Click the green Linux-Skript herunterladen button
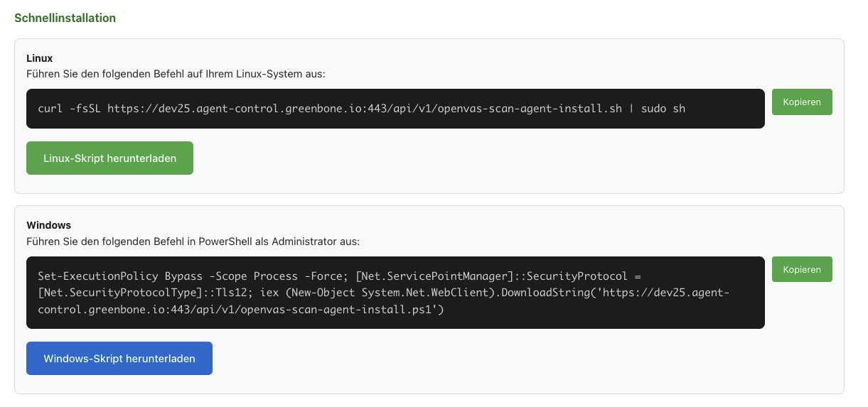868x407 pixels. coord(109,158)
